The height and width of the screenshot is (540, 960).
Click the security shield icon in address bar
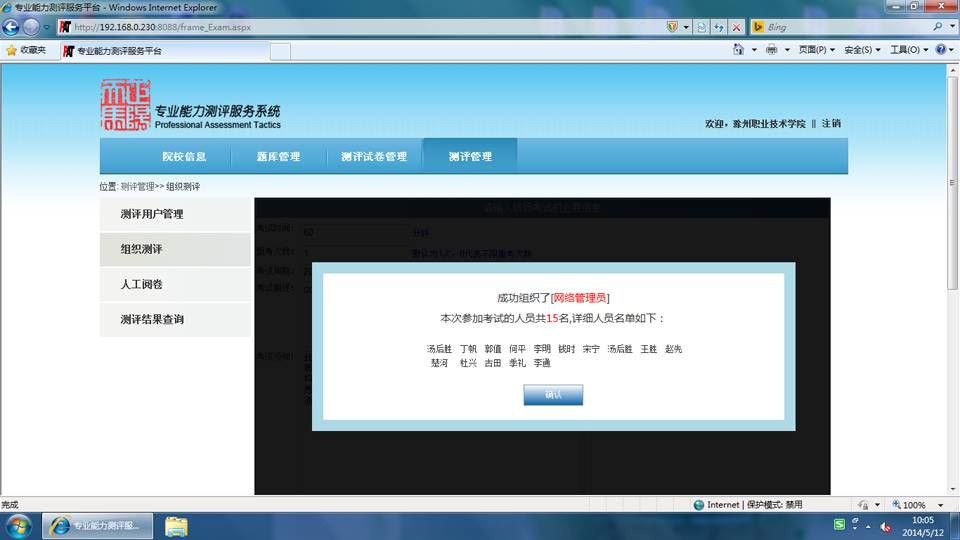672,27
